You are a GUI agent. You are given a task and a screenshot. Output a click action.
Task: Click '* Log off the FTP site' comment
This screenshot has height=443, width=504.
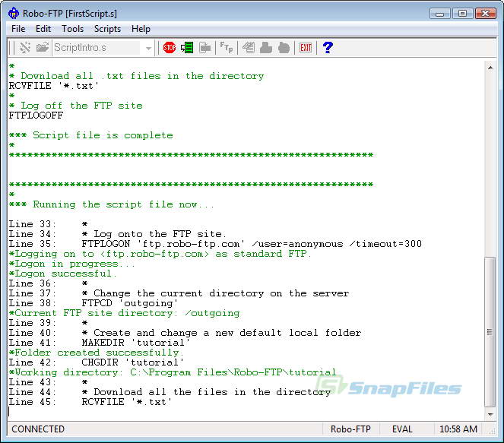pyautogui.click(x=75, y=106)
